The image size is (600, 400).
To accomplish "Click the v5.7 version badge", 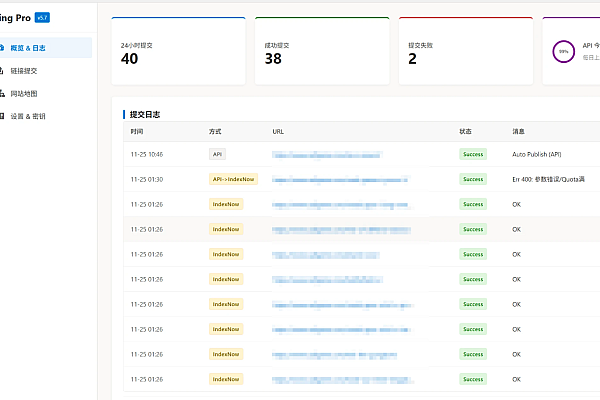I will (41, 17).
